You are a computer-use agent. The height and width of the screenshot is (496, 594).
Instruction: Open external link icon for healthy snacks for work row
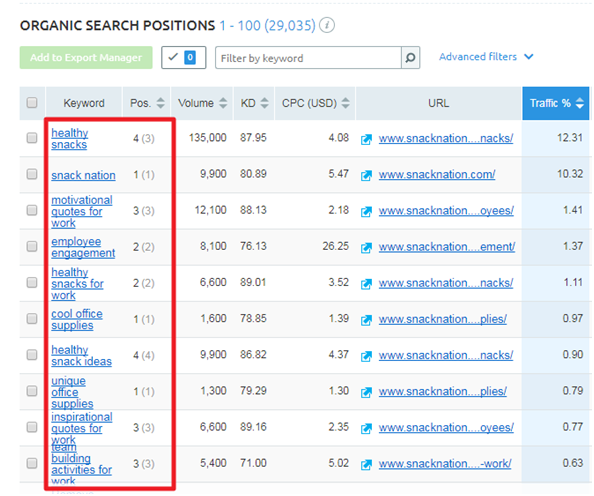click(x=366, y=284)
